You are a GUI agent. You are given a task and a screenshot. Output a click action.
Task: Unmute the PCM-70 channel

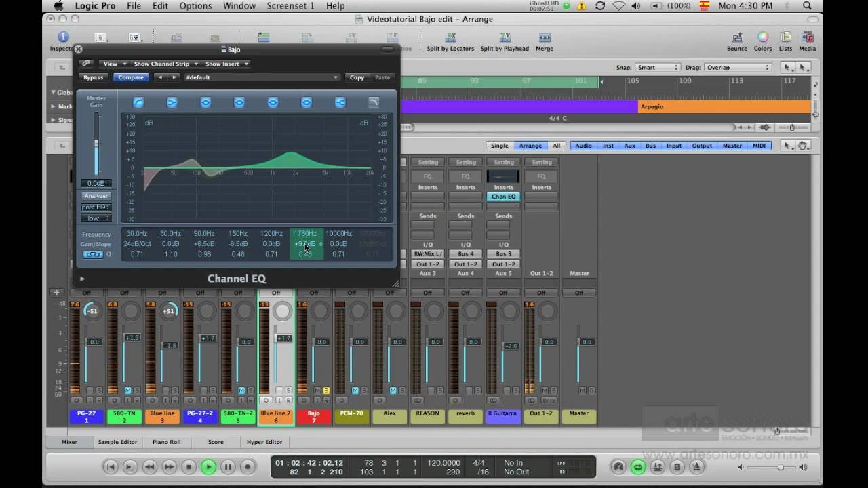[x=355, y=390]
